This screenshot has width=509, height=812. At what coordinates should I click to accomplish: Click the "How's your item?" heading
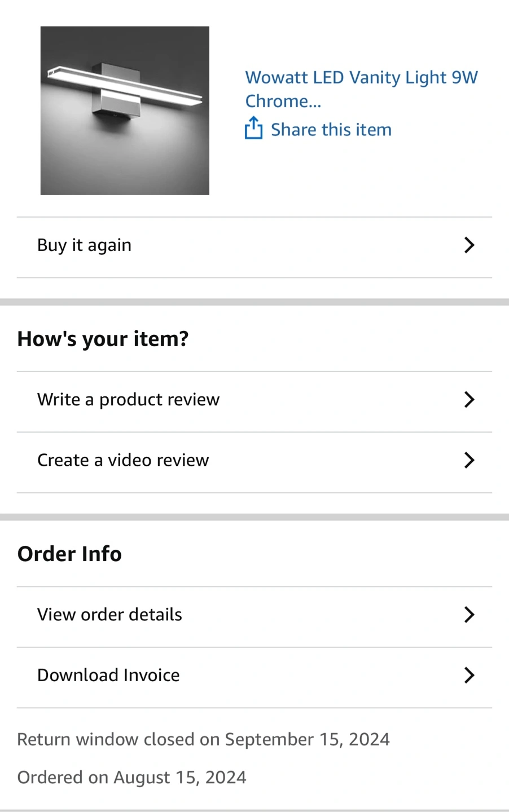103,339
